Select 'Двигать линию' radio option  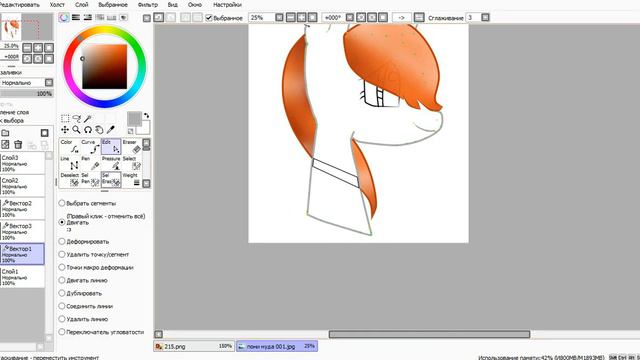pyautogui.click(x=62, y=280)
